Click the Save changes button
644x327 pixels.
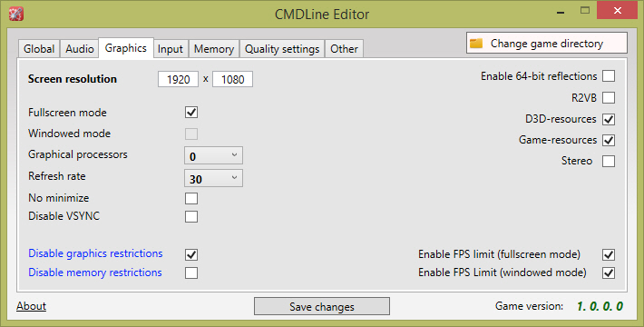322,306
